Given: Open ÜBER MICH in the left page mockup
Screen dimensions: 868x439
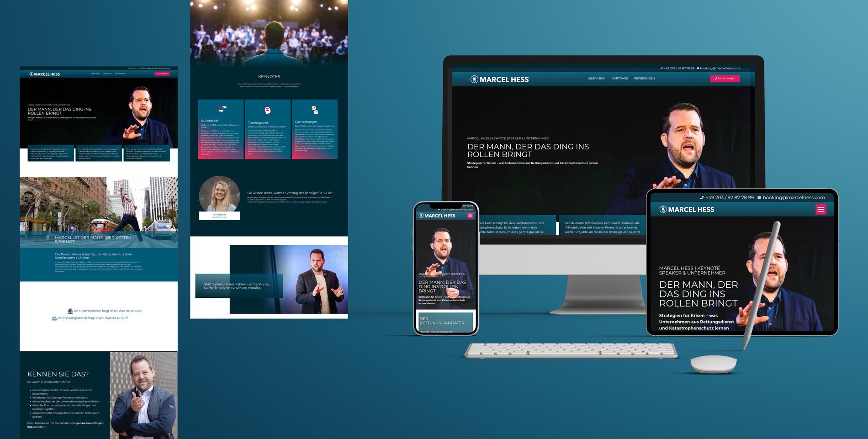Looking at the screenshot, I should point(95,74).
